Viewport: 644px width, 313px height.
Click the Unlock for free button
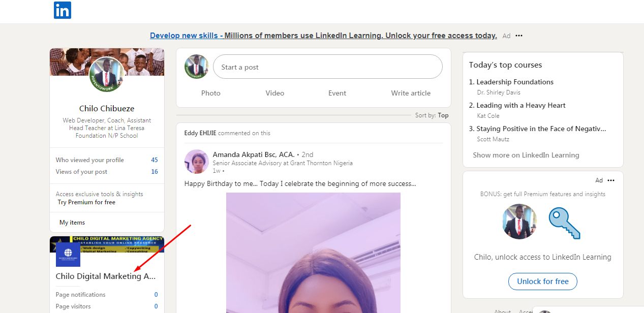click(543, 281)
